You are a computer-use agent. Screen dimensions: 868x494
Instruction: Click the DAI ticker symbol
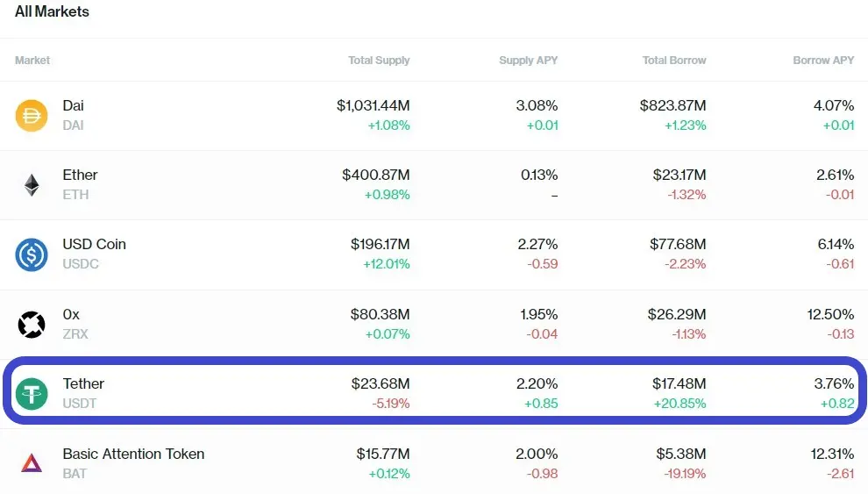[x=73, y=125]
